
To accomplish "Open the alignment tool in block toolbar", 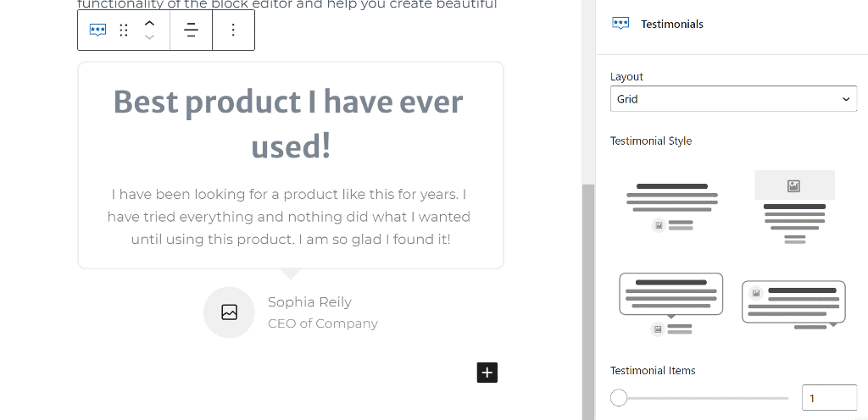I will tap(192, 30).
